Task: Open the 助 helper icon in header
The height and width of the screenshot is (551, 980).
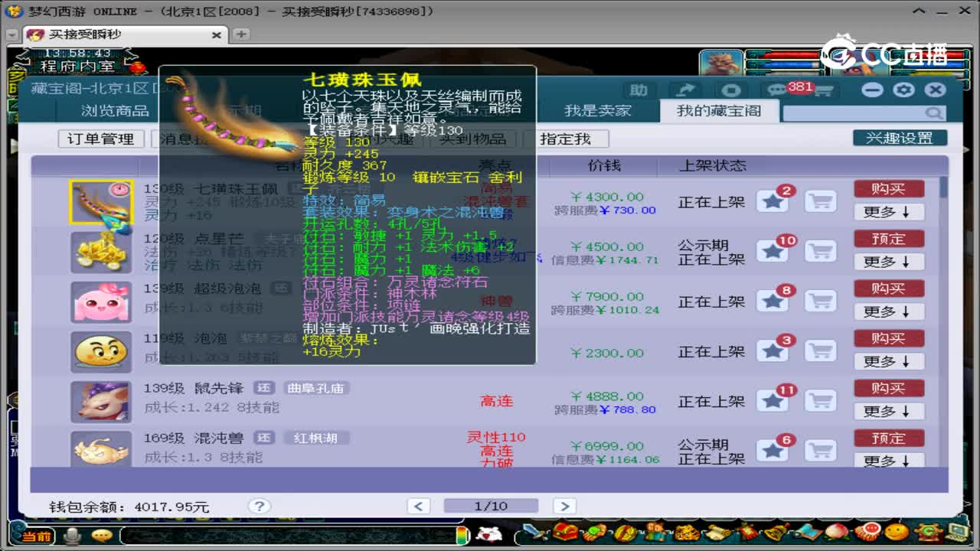Action: pos(639,90)
